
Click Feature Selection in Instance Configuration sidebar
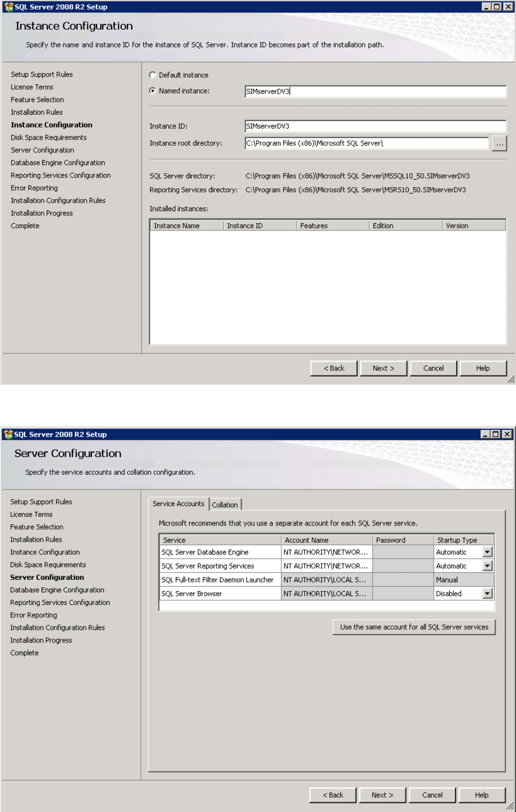[x=37, y=99]
